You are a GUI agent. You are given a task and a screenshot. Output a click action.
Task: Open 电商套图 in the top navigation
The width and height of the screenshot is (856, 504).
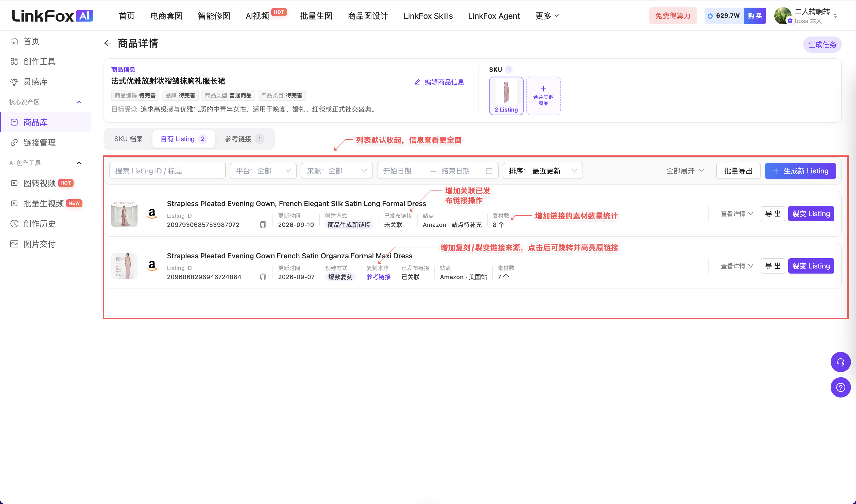tap(166, 16)
